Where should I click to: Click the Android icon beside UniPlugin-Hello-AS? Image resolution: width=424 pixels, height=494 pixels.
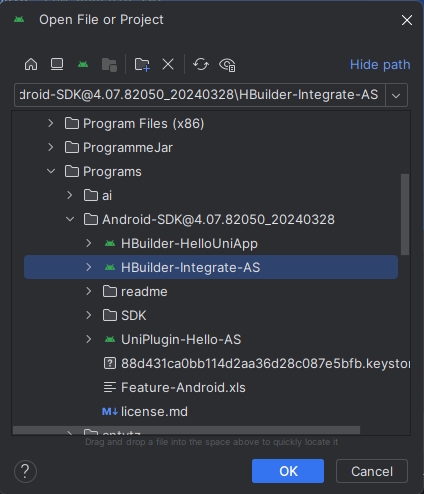pyautogui.click(x=110, y=339)
